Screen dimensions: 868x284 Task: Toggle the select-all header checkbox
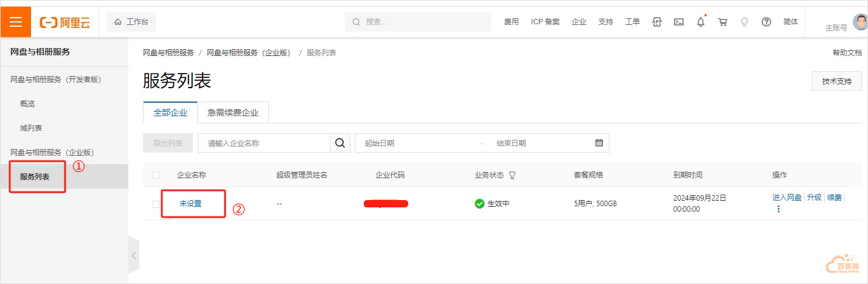pyautogui.click(x=156, y=175)
